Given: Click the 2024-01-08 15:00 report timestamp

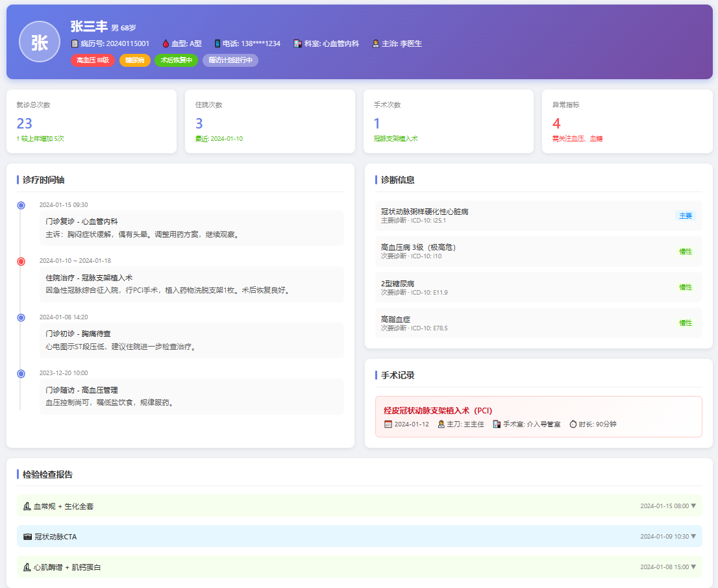Looking at the screenshot, I should click(x=664, y=567).
